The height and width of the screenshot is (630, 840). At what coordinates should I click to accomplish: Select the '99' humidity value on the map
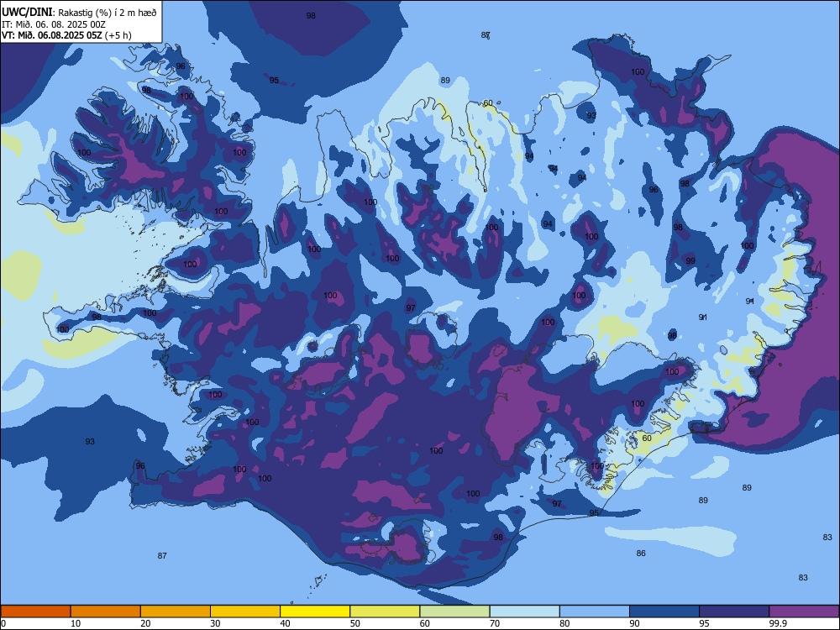690,261
